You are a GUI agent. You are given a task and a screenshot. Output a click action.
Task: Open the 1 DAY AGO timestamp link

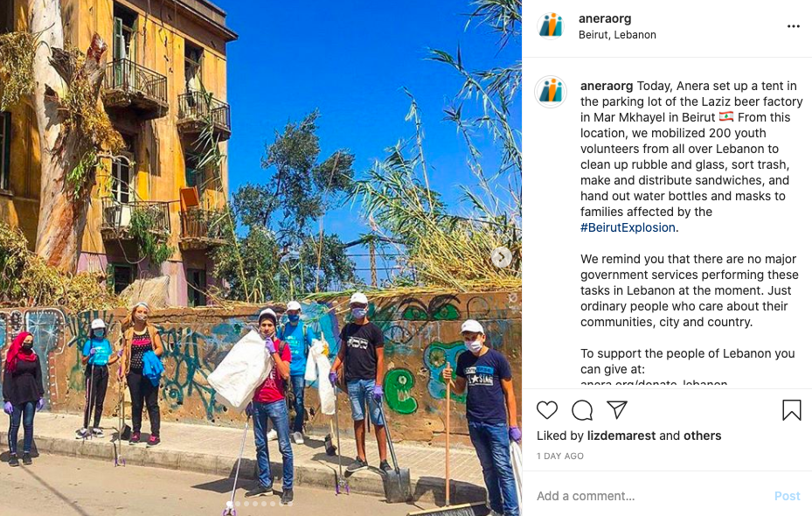[559, 456]
